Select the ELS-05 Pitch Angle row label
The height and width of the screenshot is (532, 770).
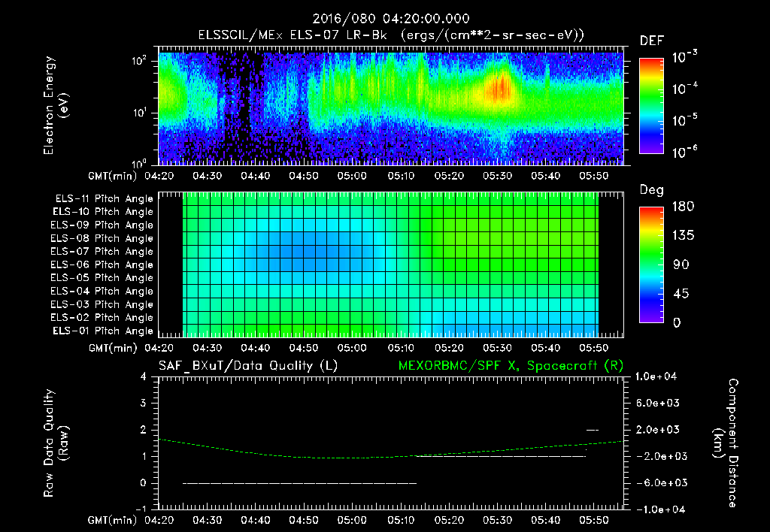pos(102,278)
